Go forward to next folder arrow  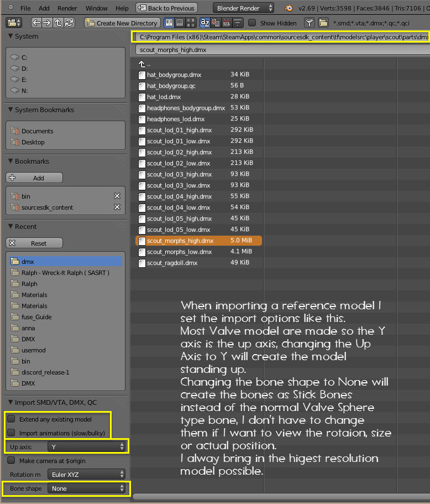coord(47,23)
